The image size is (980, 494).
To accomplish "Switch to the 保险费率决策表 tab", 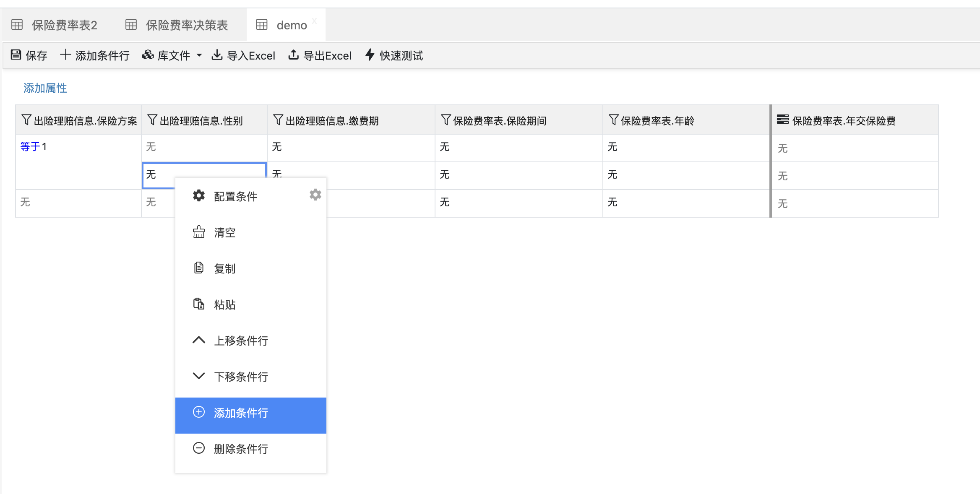I will click(x=186, y=25).
